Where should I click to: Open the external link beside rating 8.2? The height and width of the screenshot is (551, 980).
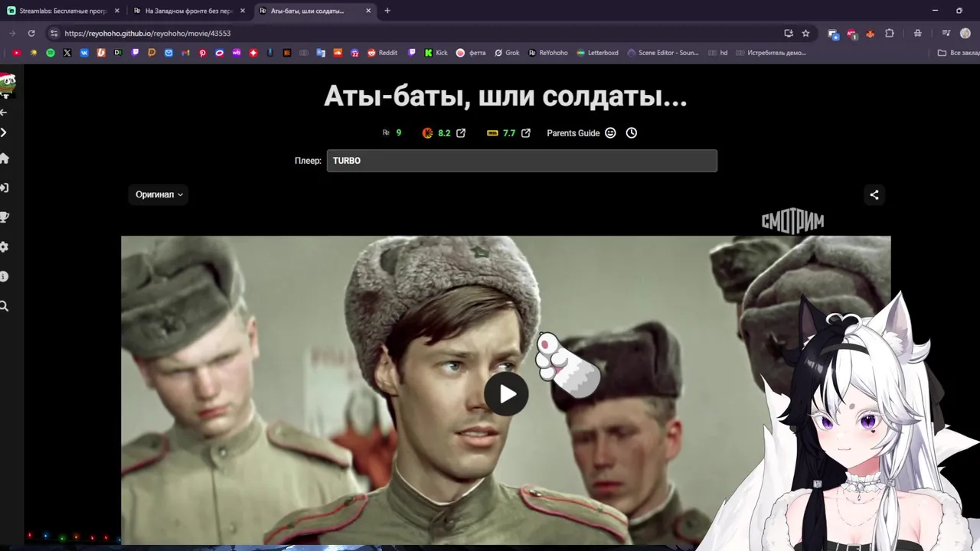coord(461,133)
